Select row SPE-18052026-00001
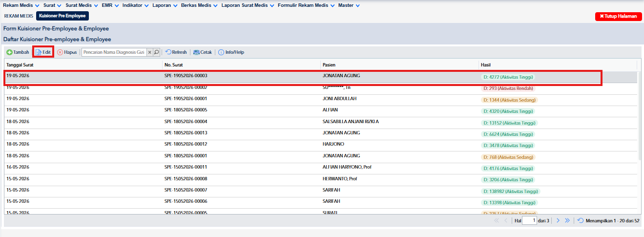Viewport: 644px width, 237px height. point(321,156)
